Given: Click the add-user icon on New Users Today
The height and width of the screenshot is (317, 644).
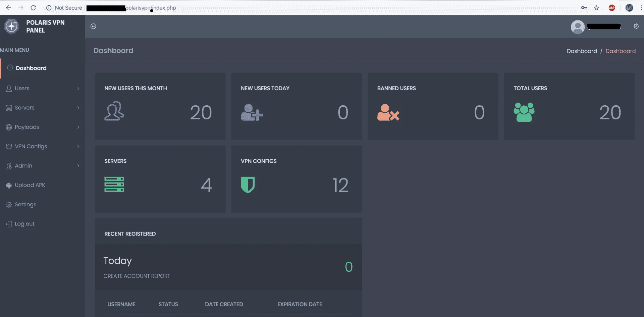Looking at the screenshot, I should (x=252, y=112).
